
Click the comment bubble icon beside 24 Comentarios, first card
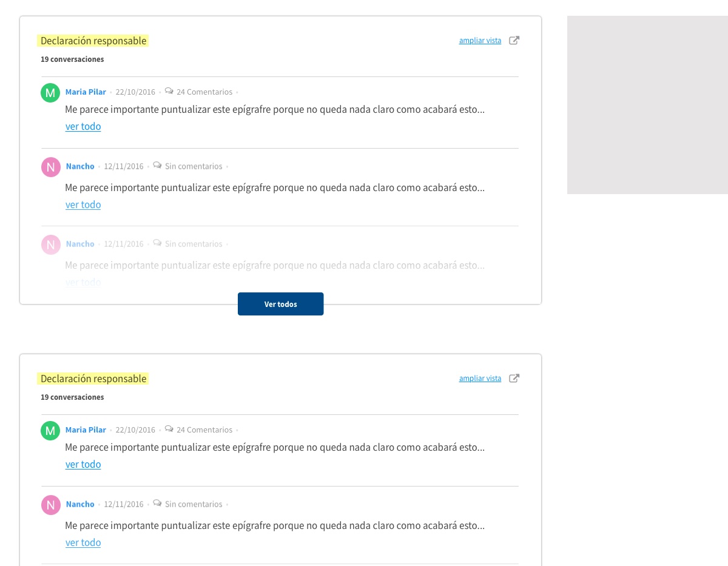169,92
